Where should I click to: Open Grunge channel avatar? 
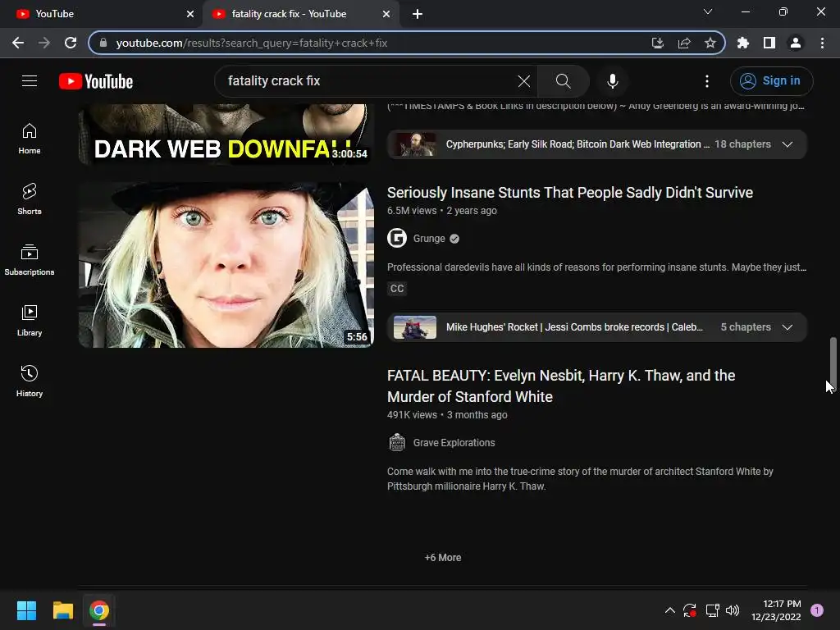tap(397, 239)
